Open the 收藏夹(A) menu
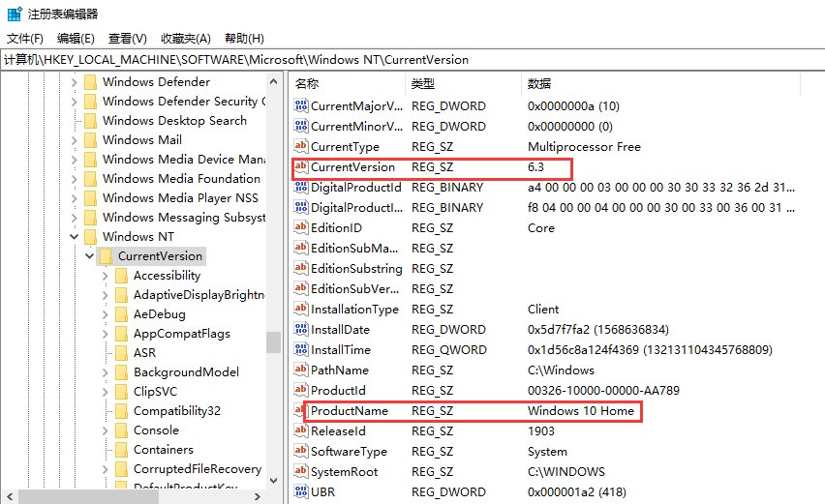 click(186, 39)
